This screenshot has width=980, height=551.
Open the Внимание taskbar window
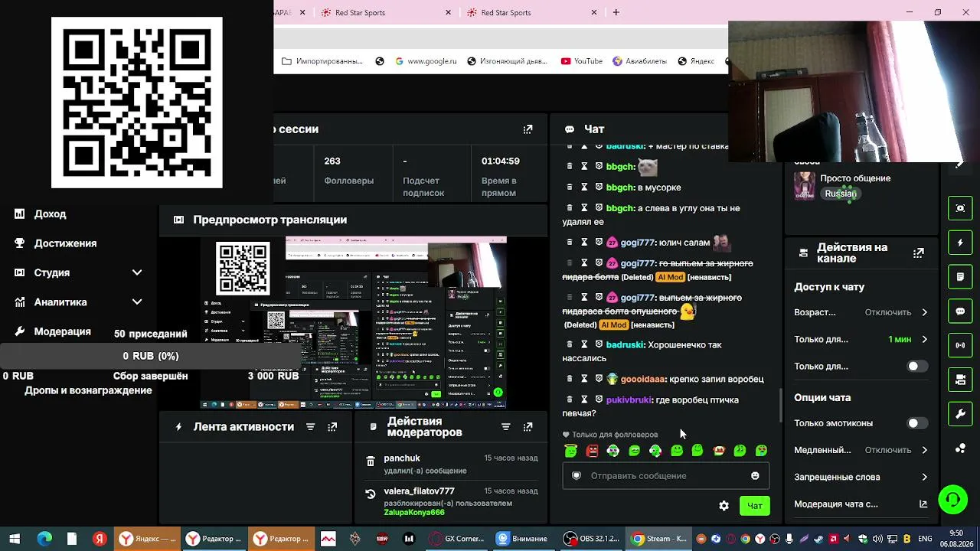(x=522, y=539)
